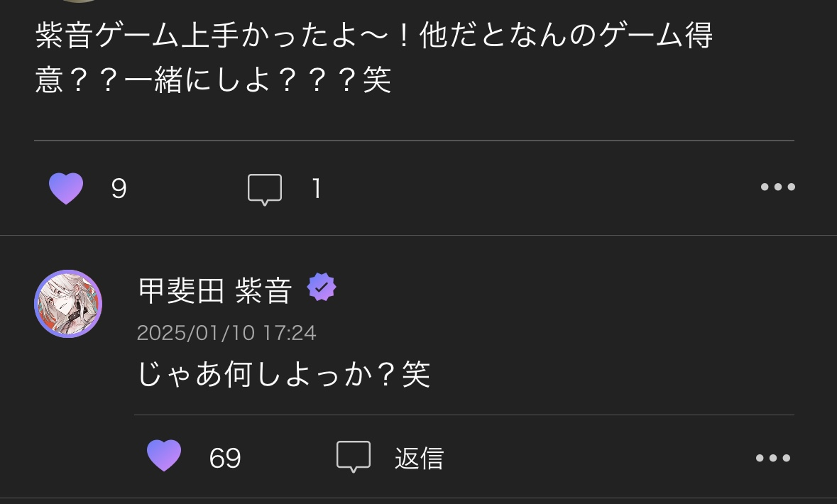This screenshot has width=837, height=504.
Task: Tap the second line of the comment ending 笑
Action: tap(213, 81)
